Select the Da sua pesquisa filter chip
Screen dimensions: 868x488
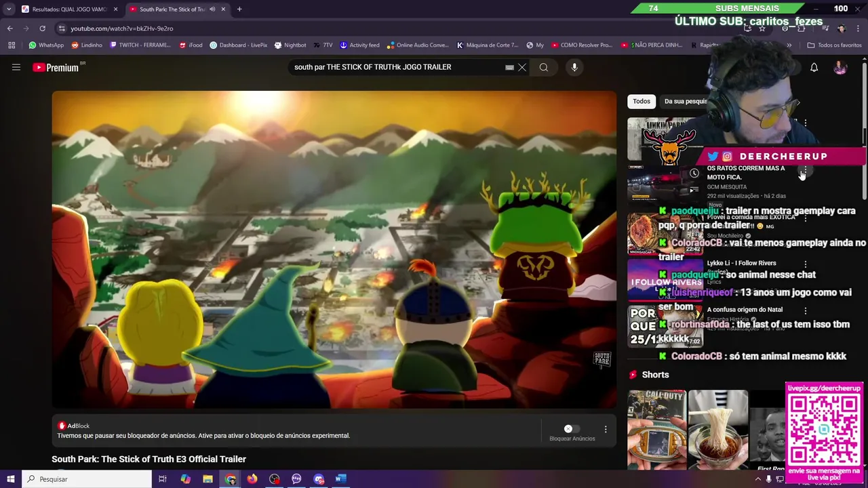click(x=685, y=101)
